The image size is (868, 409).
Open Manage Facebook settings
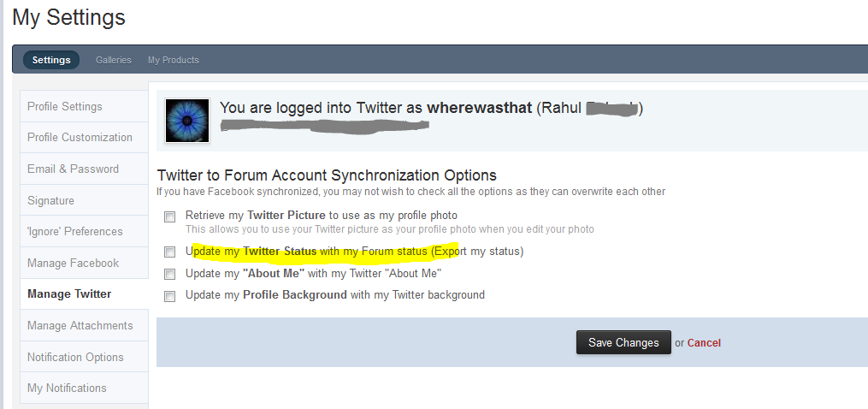point(84,264)
